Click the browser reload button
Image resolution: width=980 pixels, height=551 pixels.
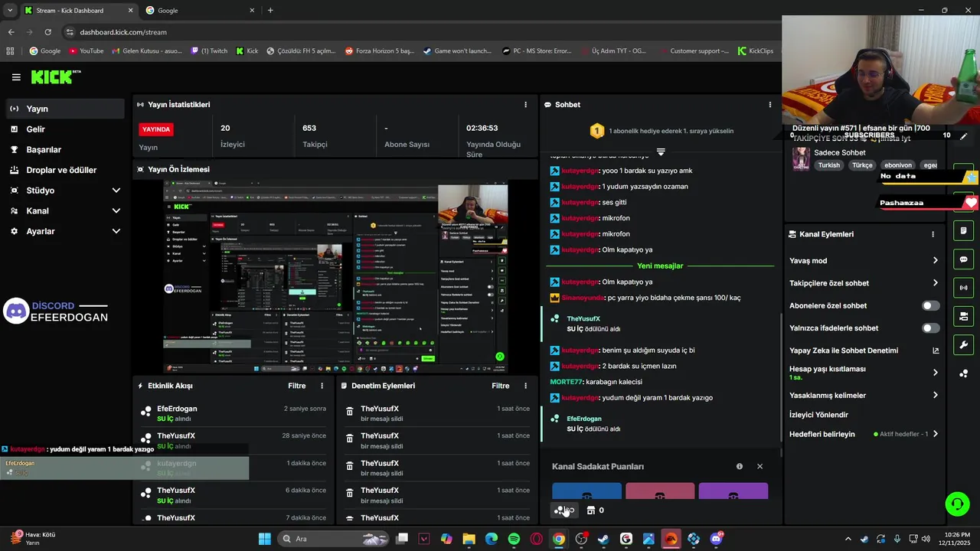pyautogui.click(x=47, y=32)
